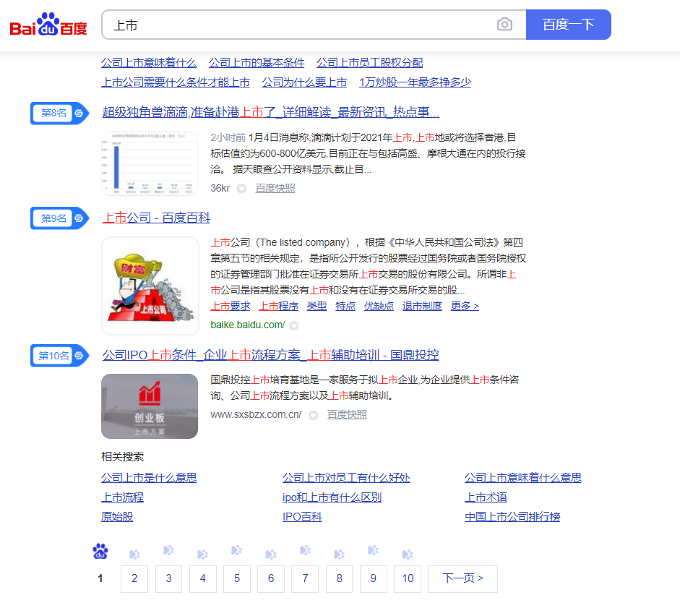The image size is (680, 616).
Task: Open the 上市程序 sublink
Action: pos(279,307)
